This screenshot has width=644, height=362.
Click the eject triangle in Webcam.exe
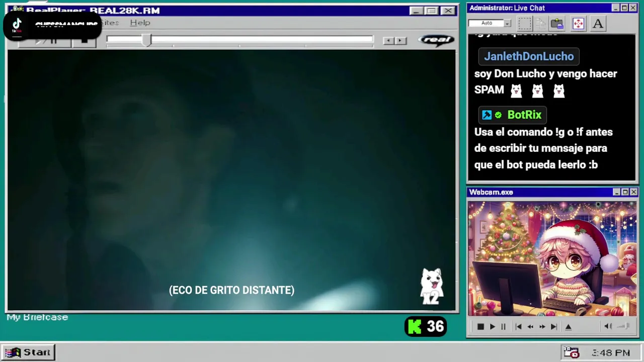(x=569, y=327)
